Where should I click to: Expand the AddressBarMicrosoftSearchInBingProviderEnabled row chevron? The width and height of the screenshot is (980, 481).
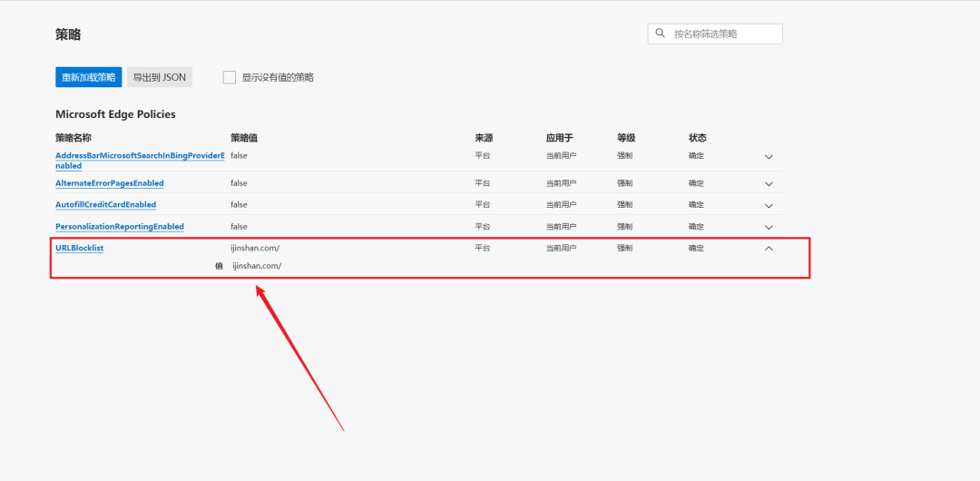[769, 157]
